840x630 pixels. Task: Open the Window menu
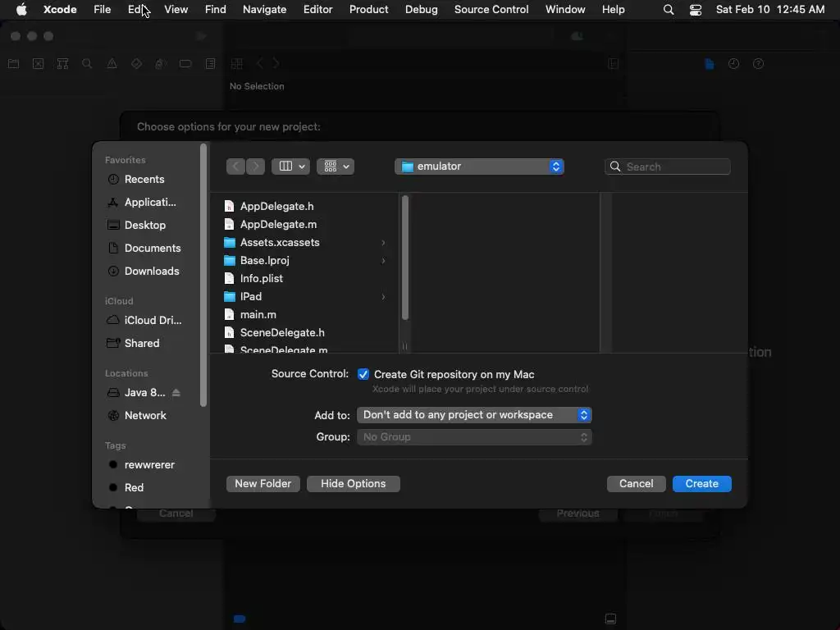pyautogui.click(x=565, y=9)
